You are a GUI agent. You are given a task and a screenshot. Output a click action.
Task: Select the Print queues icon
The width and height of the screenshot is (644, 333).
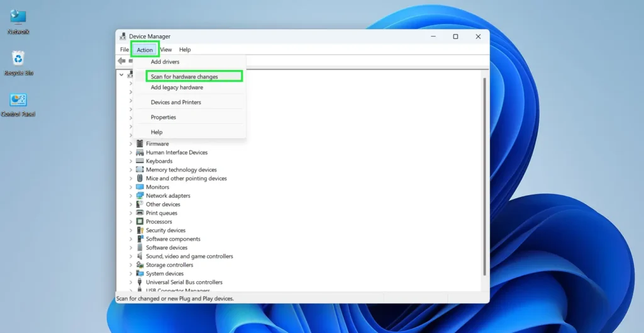[140, 213]
